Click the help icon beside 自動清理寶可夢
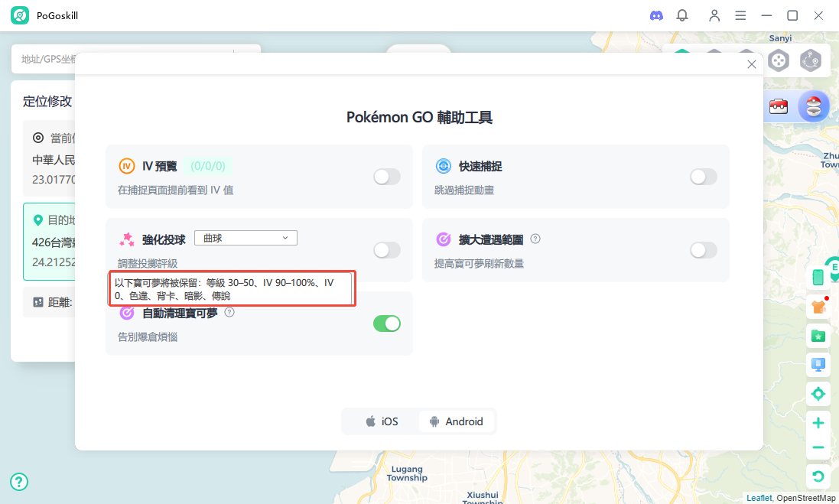Viewport: 839px width, 504px height. click(229, 312)
